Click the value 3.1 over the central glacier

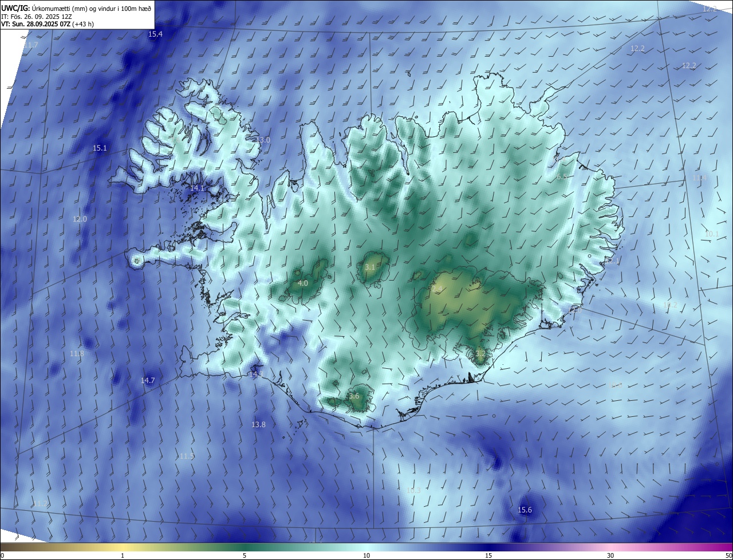click(370, 267)
